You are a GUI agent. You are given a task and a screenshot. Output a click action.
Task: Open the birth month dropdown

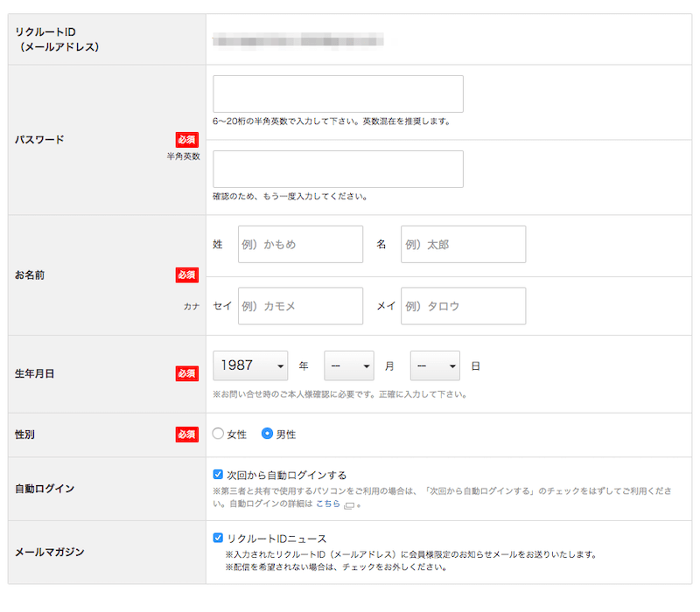[349, 365]
